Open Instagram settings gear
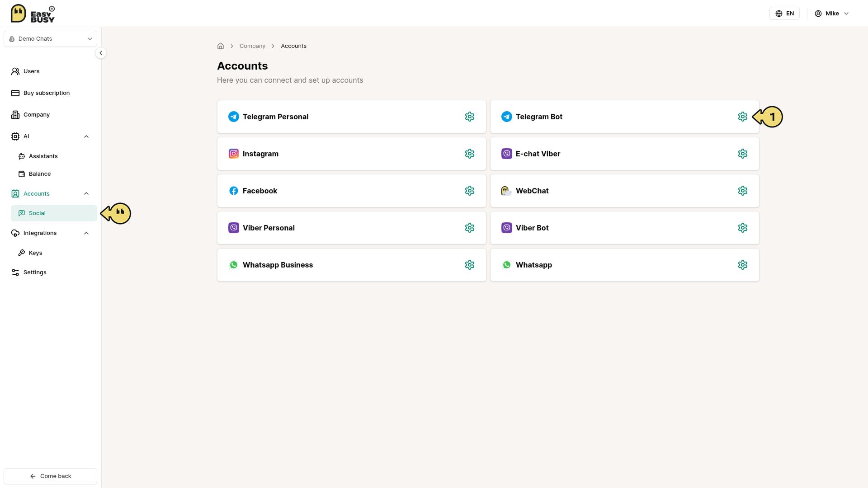Screen dimensions: 868x488 click(470, 154)
